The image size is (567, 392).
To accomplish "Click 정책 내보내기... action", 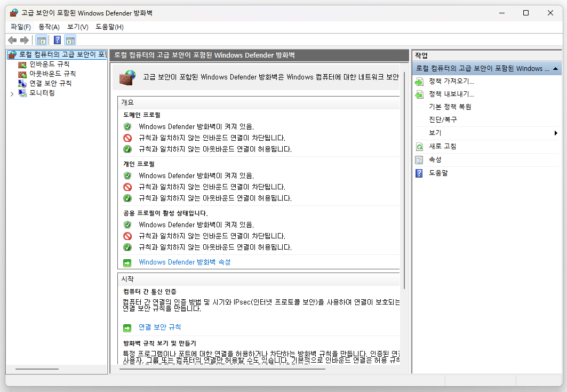I will (x=451, y=94).
